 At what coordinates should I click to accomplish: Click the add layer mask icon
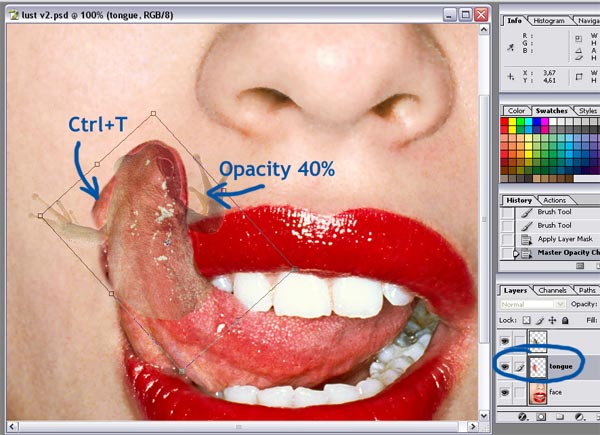(x=543, y=415)
